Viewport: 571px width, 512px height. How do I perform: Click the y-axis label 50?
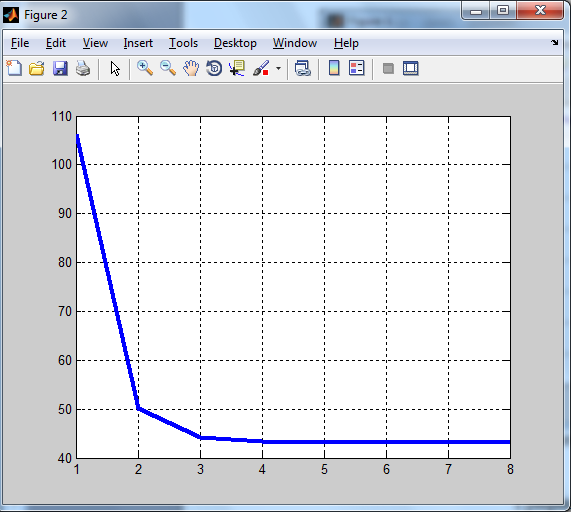(65, 410)
